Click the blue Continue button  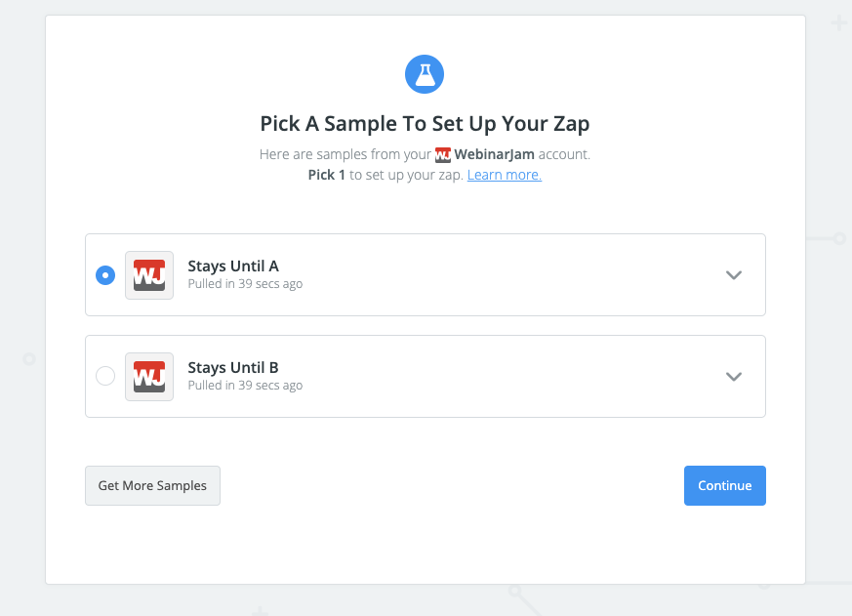(x=725, y=485)
